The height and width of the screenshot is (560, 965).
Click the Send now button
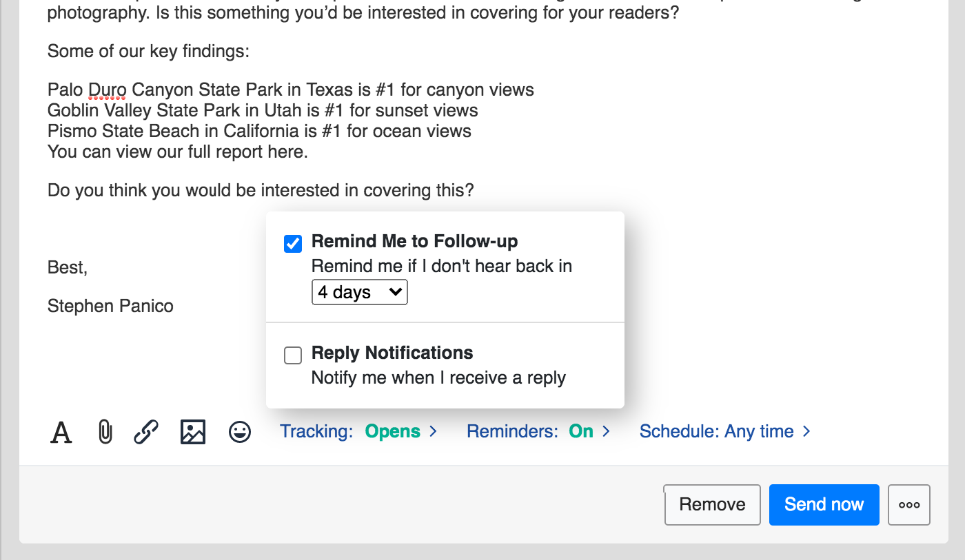click(x=824, y=505)
